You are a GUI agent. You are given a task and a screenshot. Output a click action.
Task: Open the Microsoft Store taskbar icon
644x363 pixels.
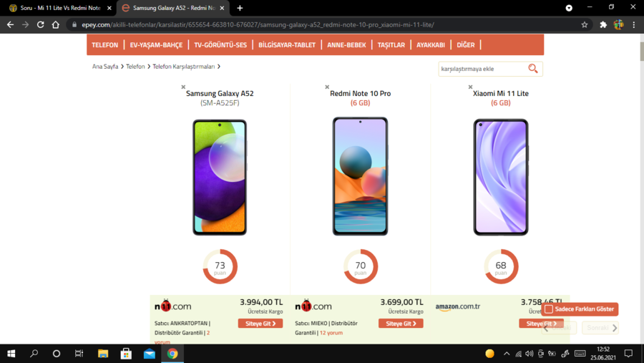pyautogui.click(x=126, y=354)
